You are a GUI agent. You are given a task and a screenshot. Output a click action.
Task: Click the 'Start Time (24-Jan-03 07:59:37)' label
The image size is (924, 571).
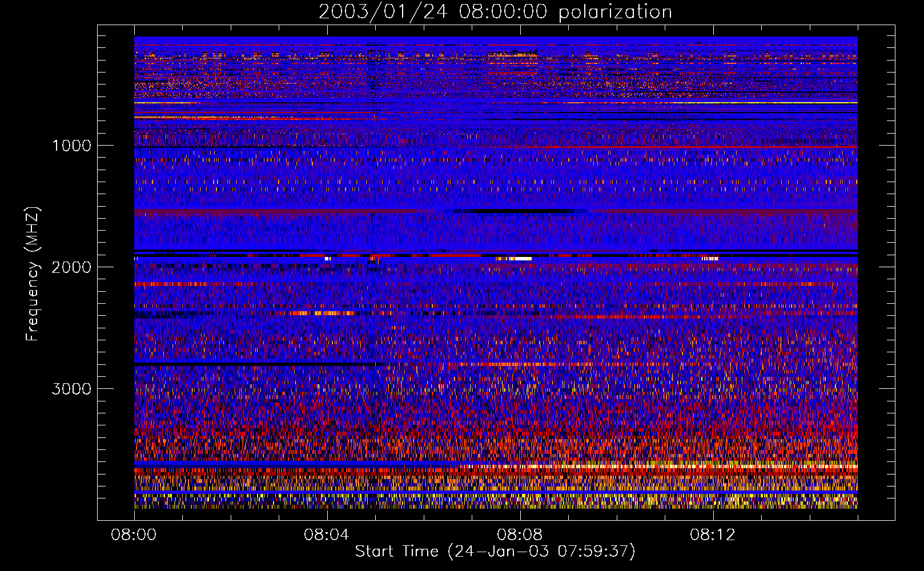495,552
